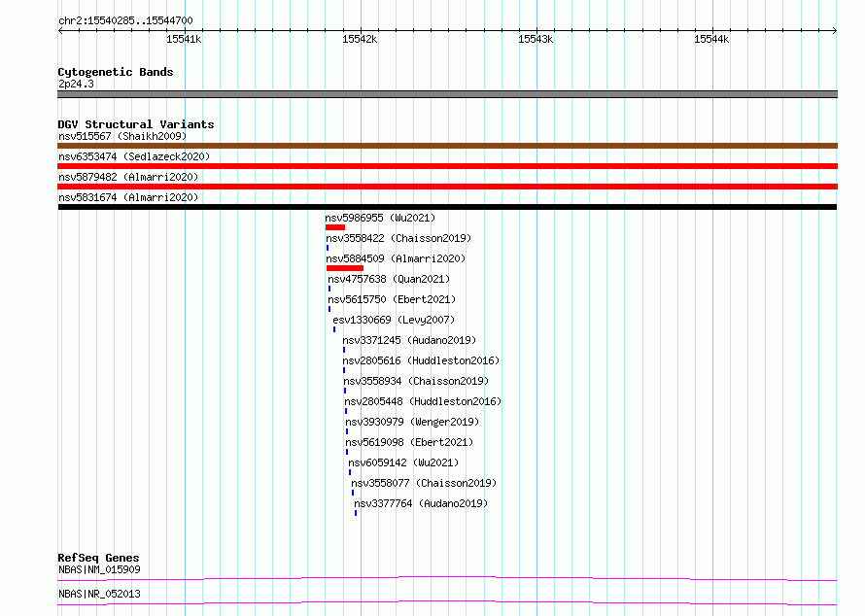Open nsv5879482 (Almarri2020) variant label
865x616 pixels.
pyautogui.click(x=128, y=177)
